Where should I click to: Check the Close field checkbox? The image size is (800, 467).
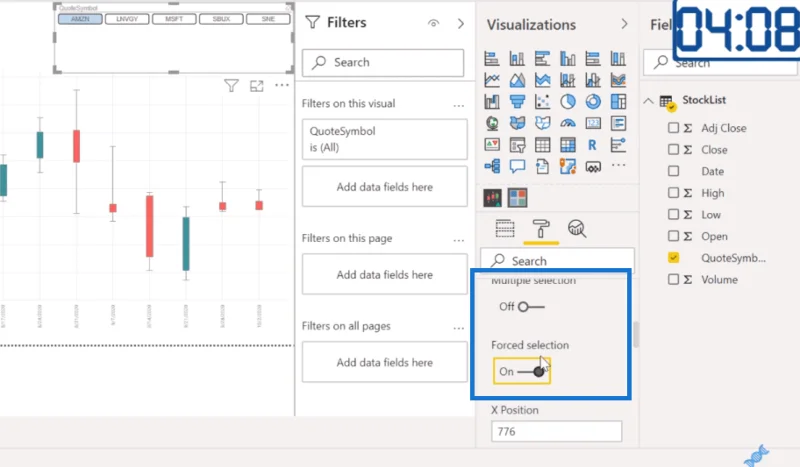click(x=673, y=149)
